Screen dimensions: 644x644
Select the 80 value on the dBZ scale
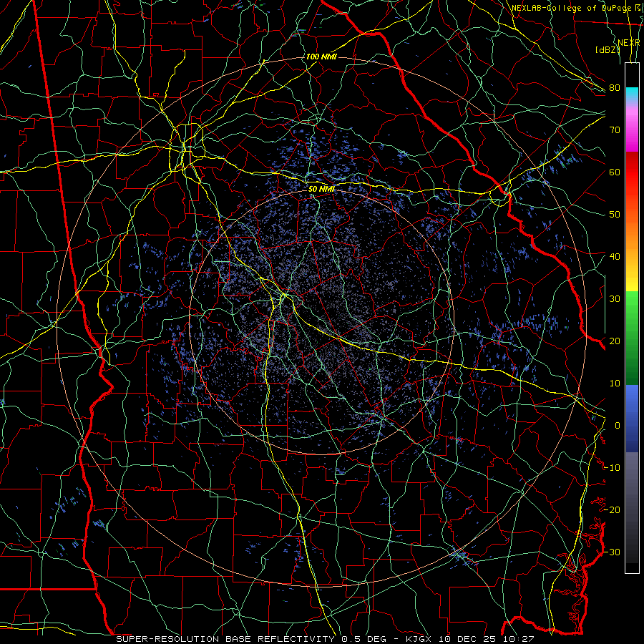tap(615, 88)
